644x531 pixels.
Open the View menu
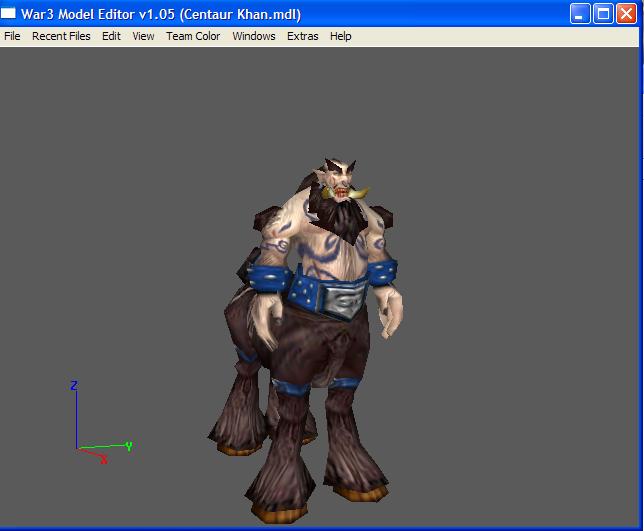coord(143,36)
